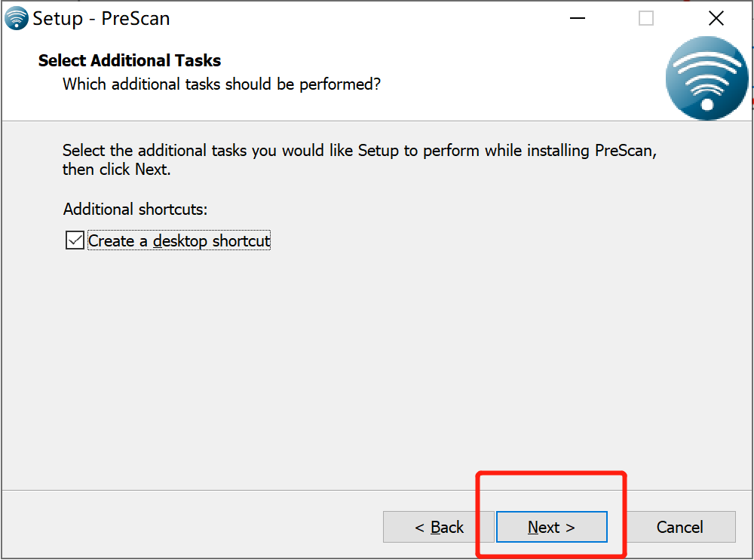Screen dimensions: 754x560
Task: Click the word "desktop" in checkbox label
Action: point(180,240)
